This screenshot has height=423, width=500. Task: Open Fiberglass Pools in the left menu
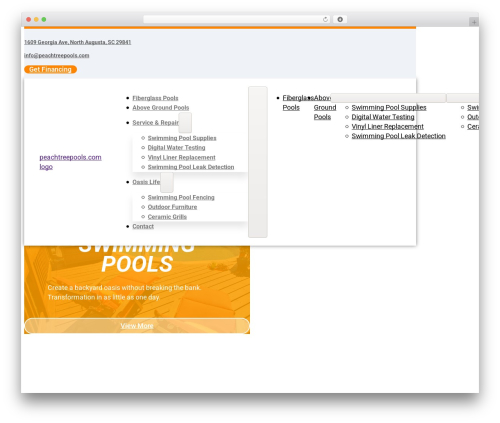(155, 98)
